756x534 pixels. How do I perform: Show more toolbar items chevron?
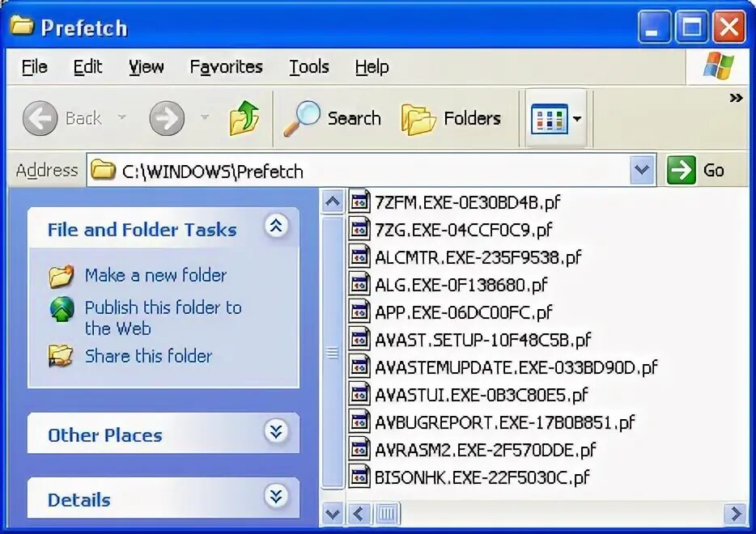[736, 99]
